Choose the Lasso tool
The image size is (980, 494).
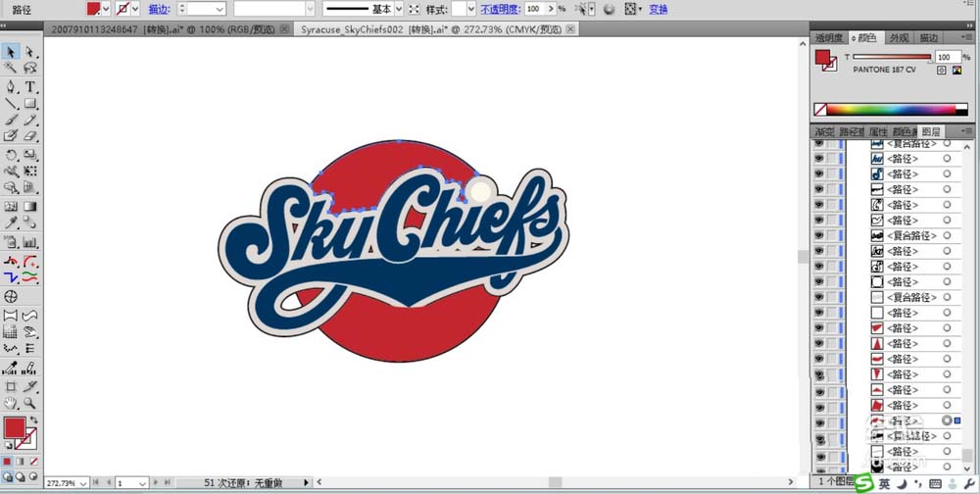pos(30,69)
